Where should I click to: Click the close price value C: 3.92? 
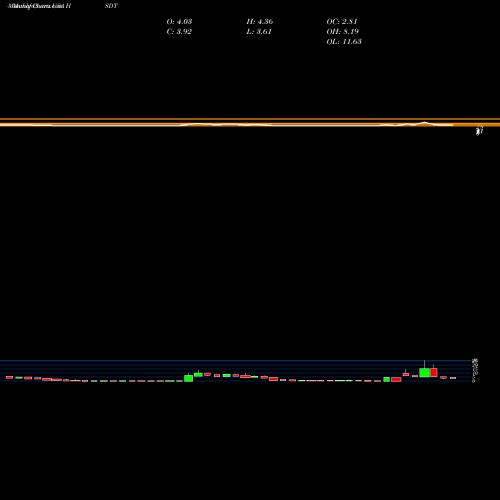pos(179,32)
